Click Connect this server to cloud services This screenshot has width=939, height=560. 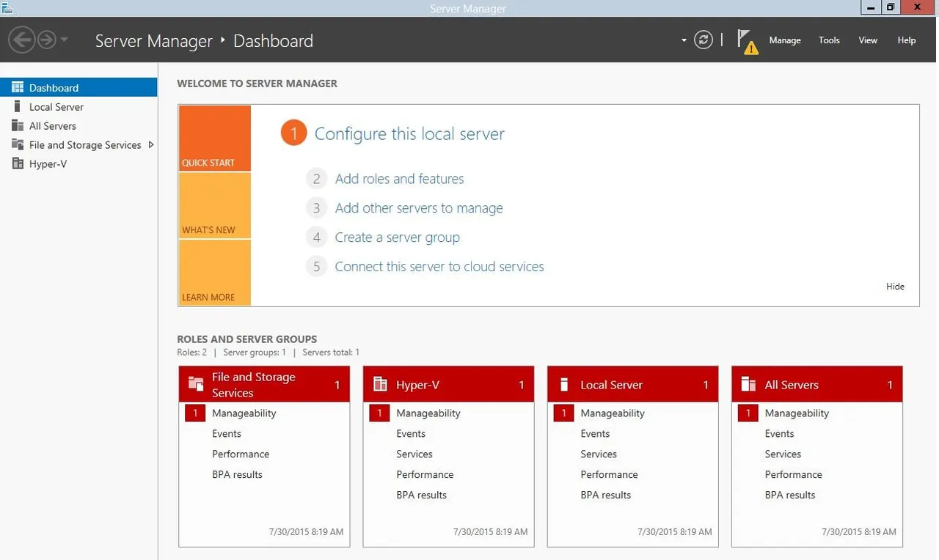[x=439, y=267]
